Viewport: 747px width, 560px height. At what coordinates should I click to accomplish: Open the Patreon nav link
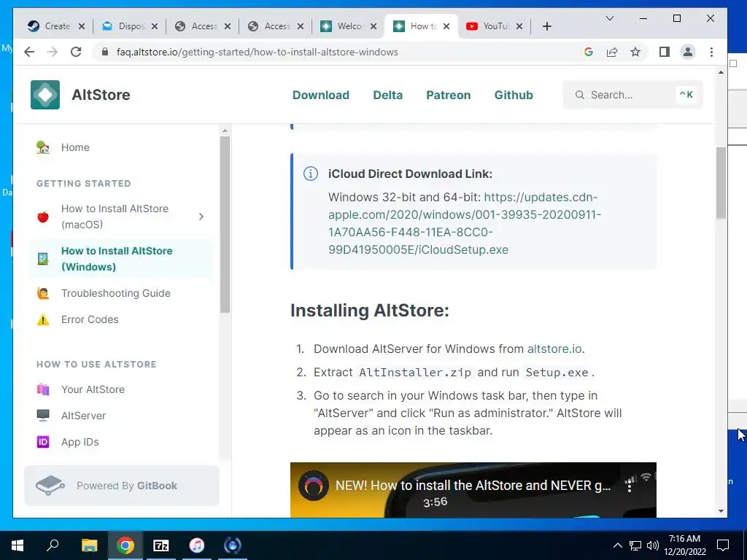449,95
